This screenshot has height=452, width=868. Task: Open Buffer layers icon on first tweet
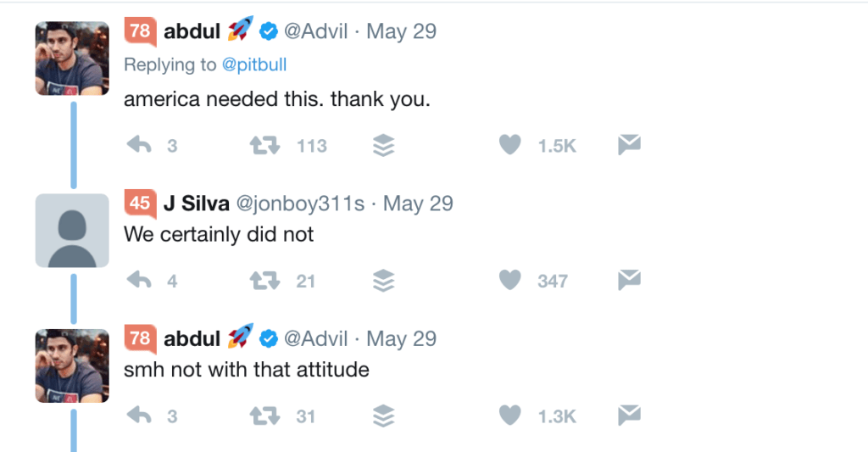pyautogui.click(x=384, y=146)
